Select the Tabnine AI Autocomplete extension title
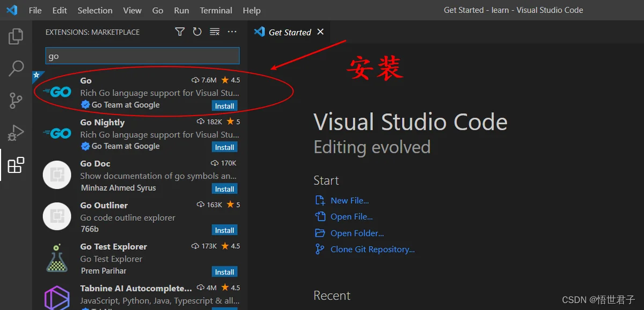The width and height of the screenshot is (644, 310). click(x=136, y=288)
